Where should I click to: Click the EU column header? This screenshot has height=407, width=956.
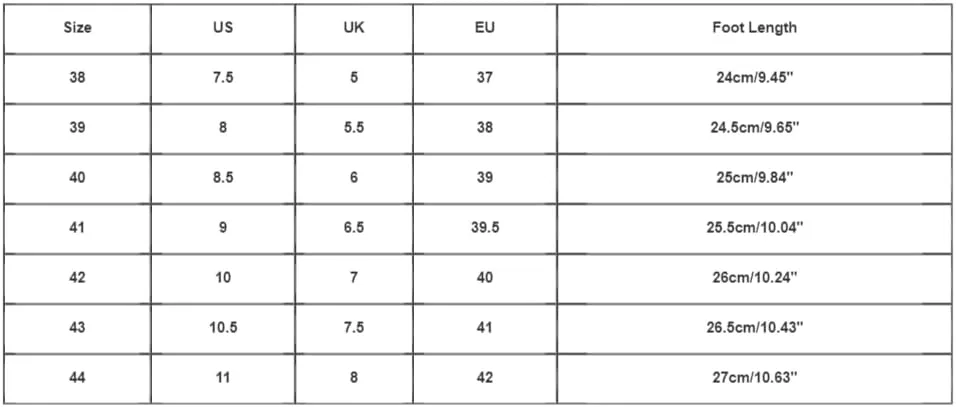click(x=485, y=28)
